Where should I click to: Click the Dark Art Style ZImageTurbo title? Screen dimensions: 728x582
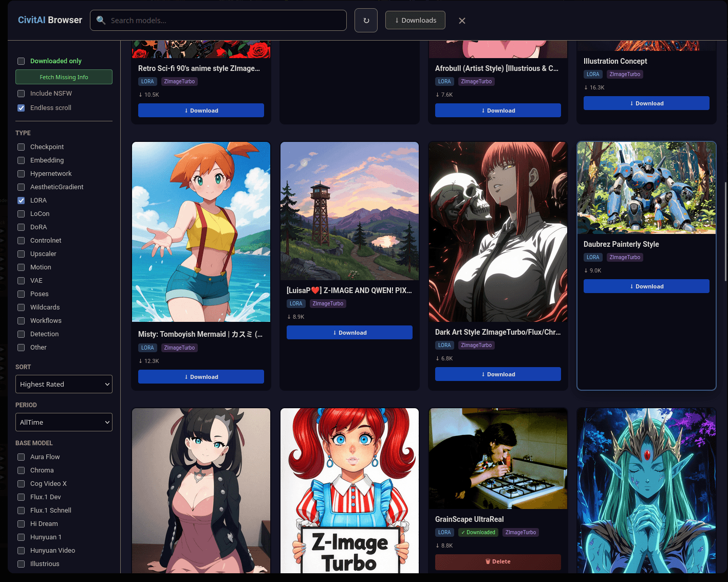(x=498, y=332)
